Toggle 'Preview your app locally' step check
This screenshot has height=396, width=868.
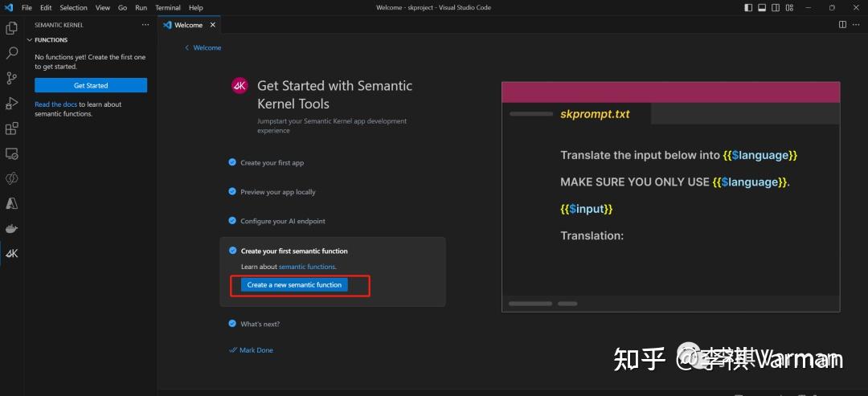point(232,191)
